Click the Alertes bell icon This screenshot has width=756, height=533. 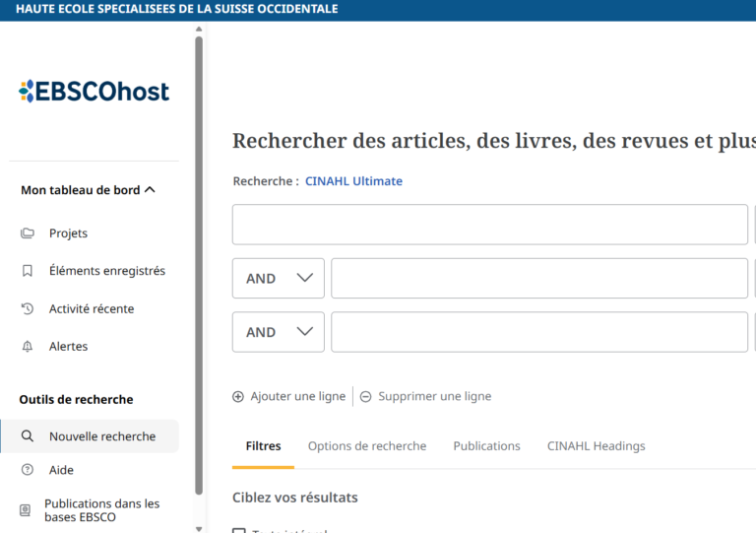click(x=28, y=347)
